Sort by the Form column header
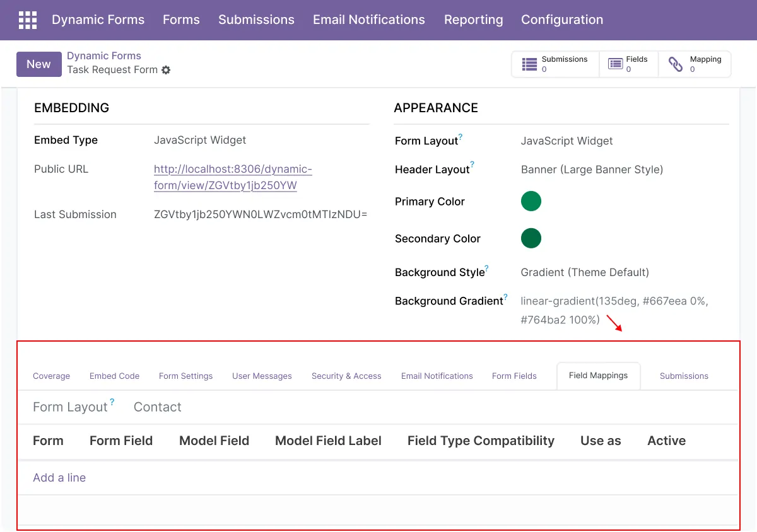The image size is (757, 532). pyautogui.click(x=48, y=441)
